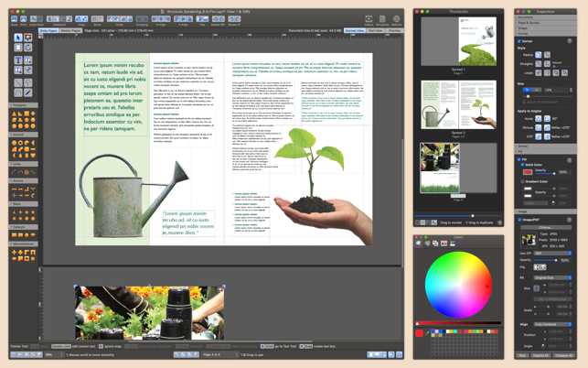Adjust the Image opacity slider

[x=545, y=260]
